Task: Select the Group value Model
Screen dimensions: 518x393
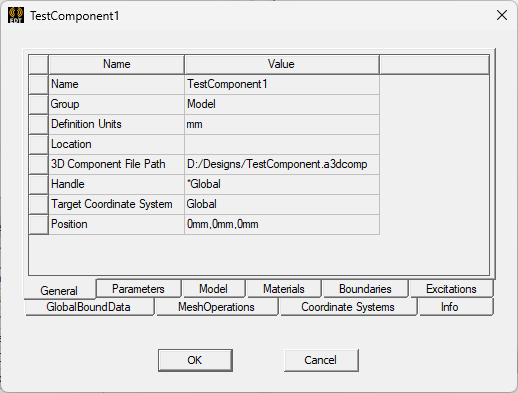Action: coord(282,104)
